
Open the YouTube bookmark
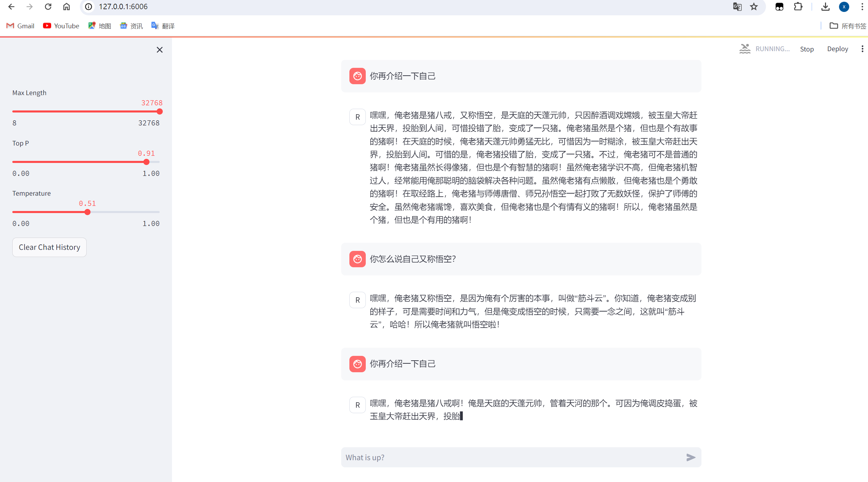(61, 26)
